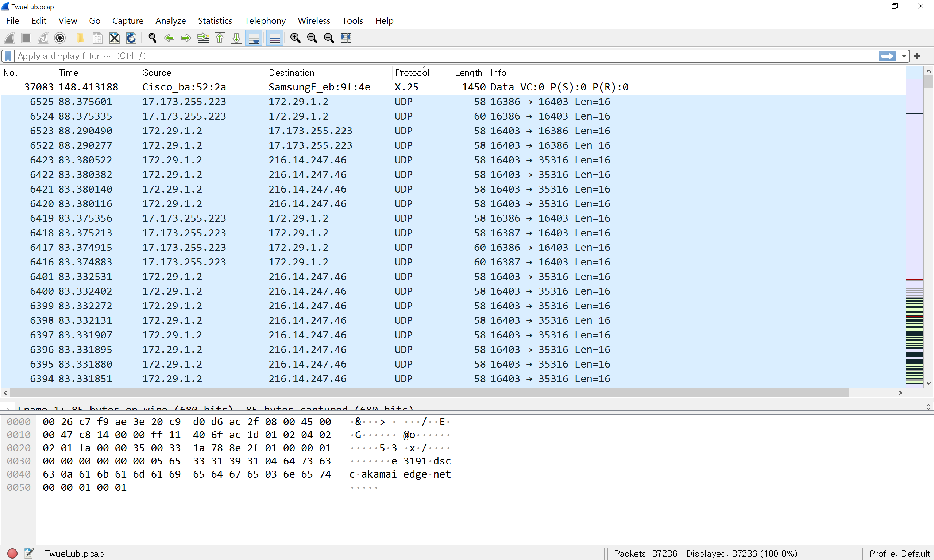This screenshot has width=934, height=560.
Task: Click the expert information red circle indicator
Action: click(12, 553)
